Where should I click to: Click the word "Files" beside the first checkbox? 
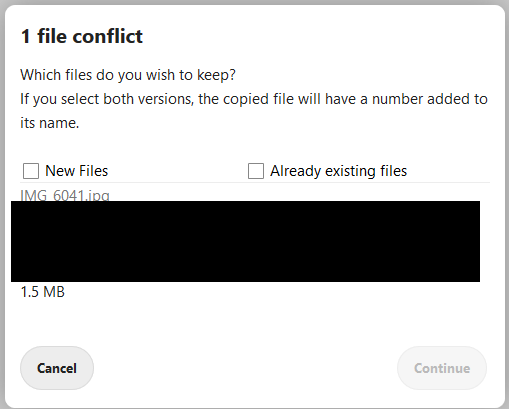click(x=94, y=171)
